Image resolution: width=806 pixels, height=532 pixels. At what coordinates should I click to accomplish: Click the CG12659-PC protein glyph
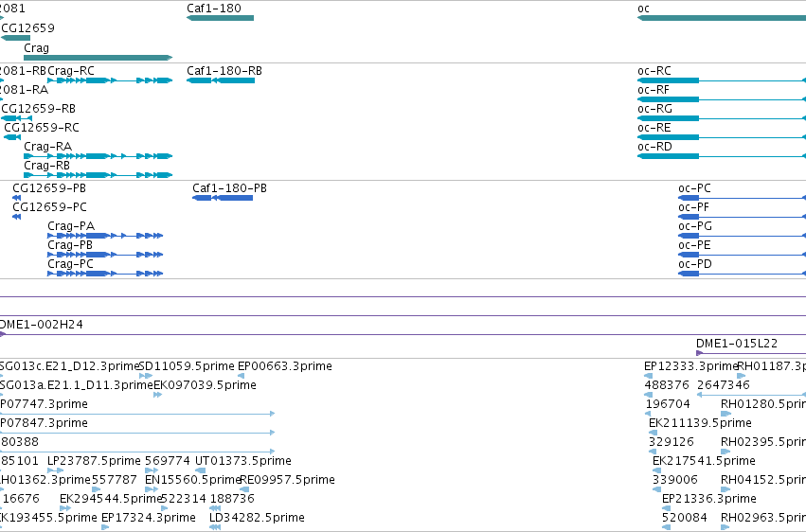pos(16,217)
